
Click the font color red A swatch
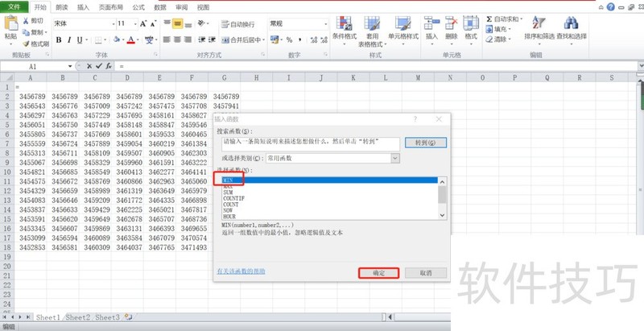pos(130,39)
